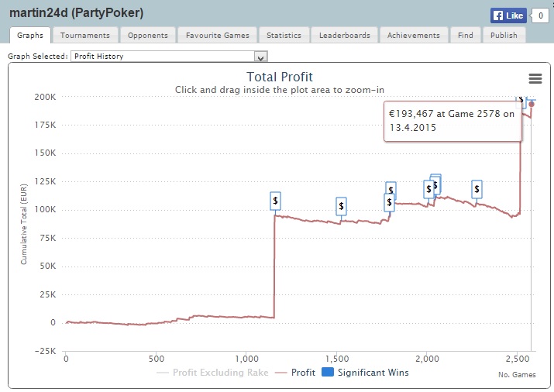
Task: Open the chart hamburger context menu
Action: click(535, 78)
